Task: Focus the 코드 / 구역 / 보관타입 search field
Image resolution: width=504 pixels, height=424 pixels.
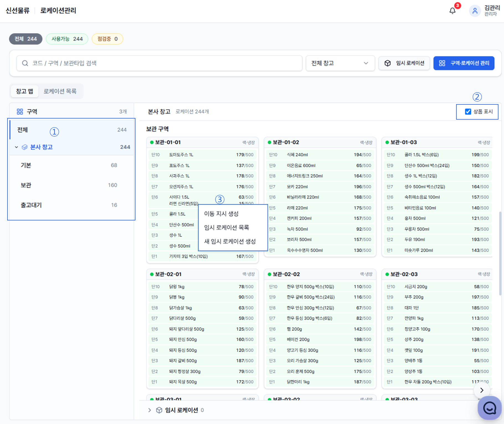Action: tap(159, 63)
